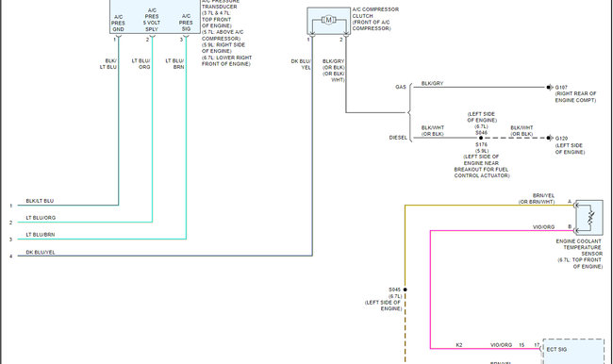Select 'BLK/LT BLU' label on connector row 1
This screenshot has height=364, width=613.
(x=40, y=201)
